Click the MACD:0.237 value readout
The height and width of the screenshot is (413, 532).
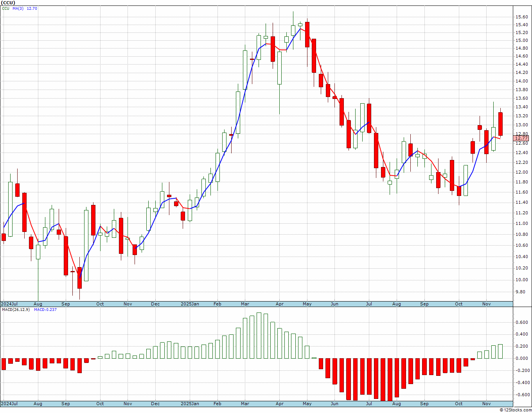(x=45, y=310)
